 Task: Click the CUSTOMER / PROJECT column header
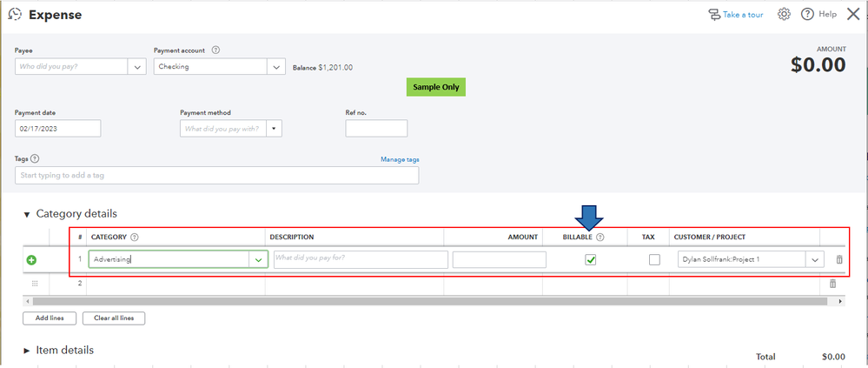710,238
